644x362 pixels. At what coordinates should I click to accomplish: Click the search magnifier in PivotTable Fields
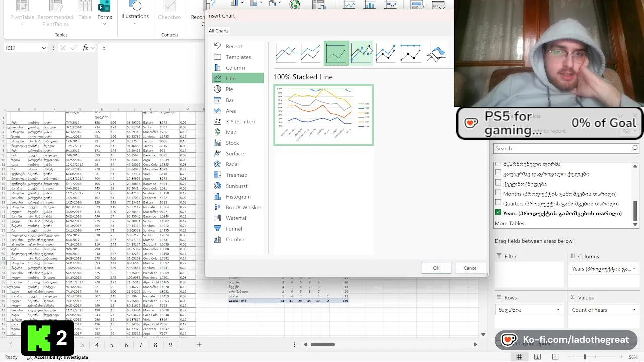click(634, 148)
